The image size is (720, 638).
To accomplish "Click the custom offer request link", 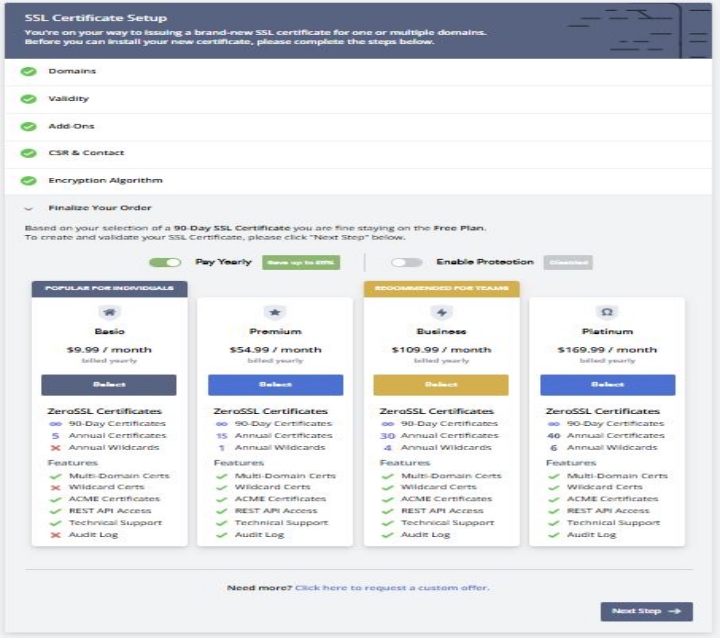I will pyautogui.click(x=392, y=588).
